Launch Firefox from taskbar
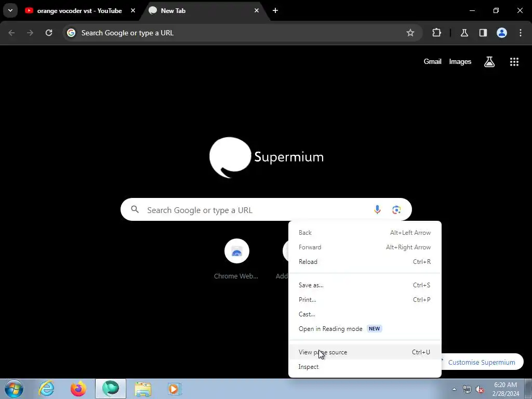 [x=78, y=389]
